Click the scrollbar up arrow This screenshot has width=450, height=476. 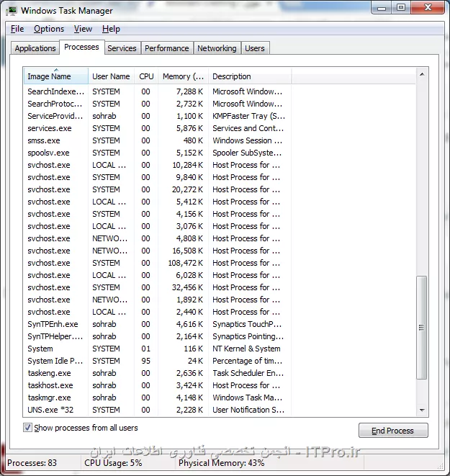(422, 74)
